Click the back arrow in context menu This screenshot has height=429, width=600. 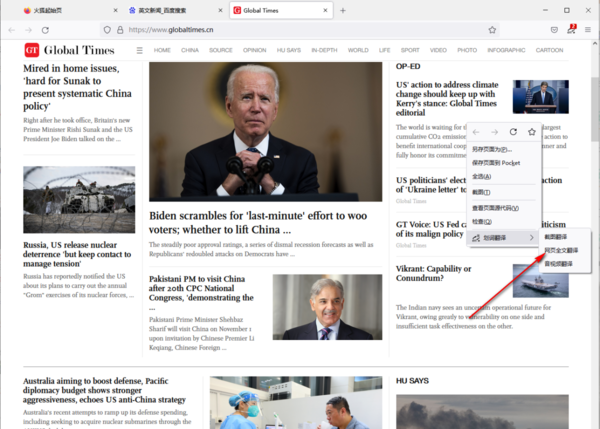tap(476, 132)
